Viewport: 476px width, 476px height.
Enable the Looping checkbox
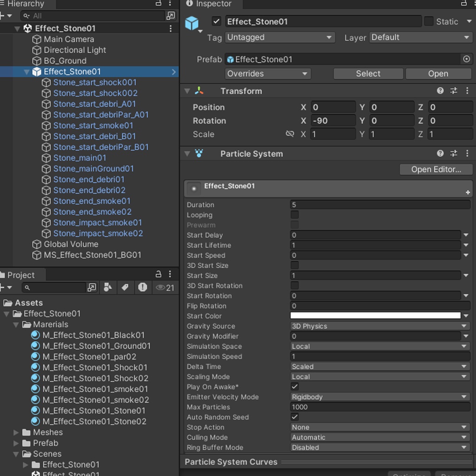point(295,215)
